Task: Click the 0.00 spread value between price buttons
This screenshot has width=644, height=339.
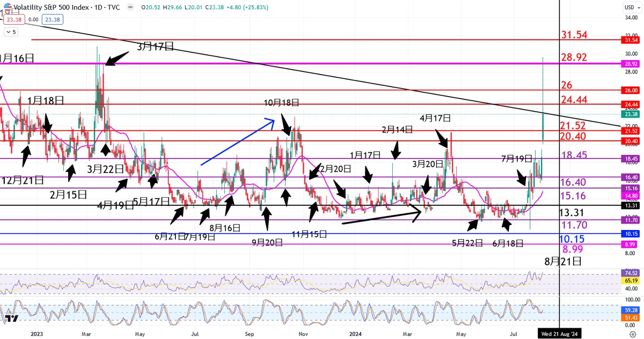Action: [x=33, y=19]
